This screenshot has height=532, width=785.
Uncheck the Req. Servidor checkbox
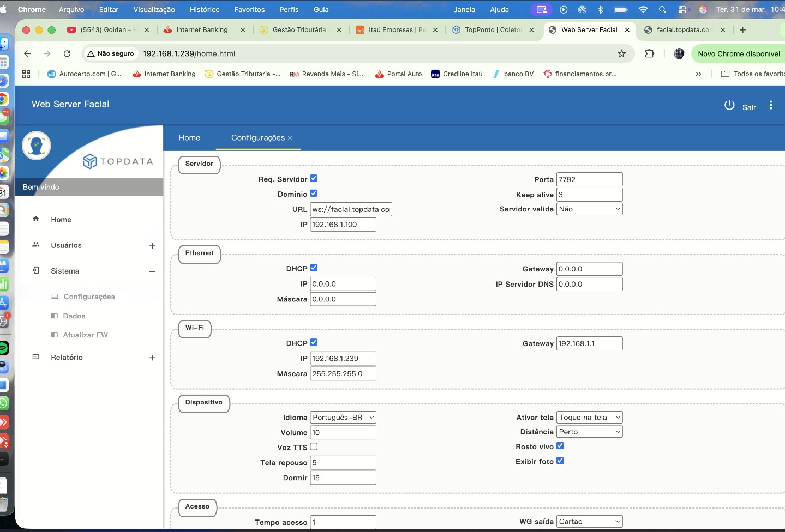pos(314,178)
